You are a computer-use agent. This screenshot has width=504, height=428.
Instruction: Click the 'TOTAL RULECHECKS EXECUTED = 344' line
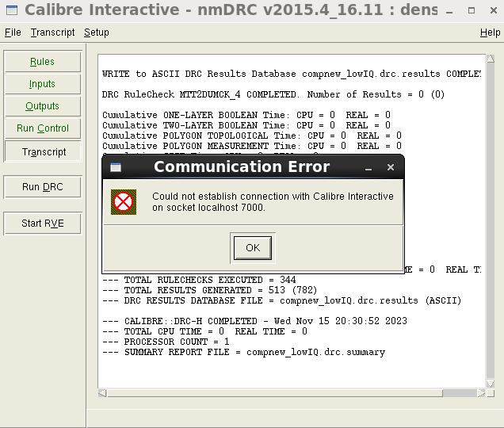coord(199,280)
